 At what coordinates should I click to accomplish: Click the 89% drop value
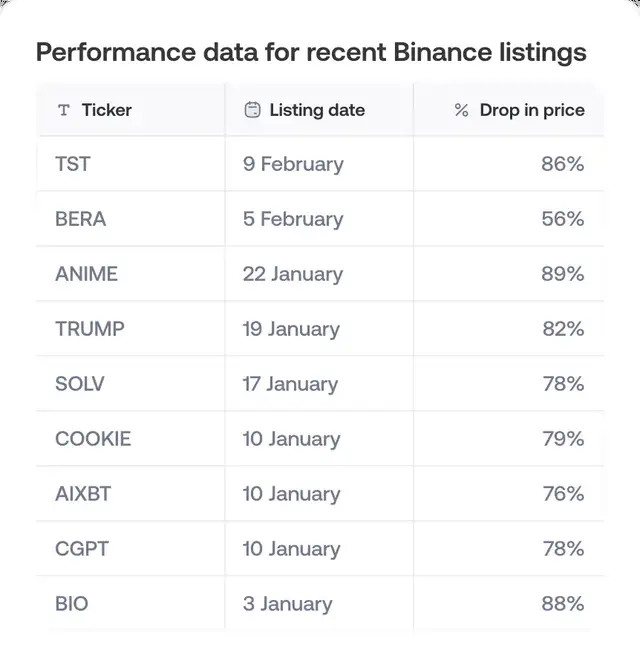pyautogui.click(x=562, y=274)
